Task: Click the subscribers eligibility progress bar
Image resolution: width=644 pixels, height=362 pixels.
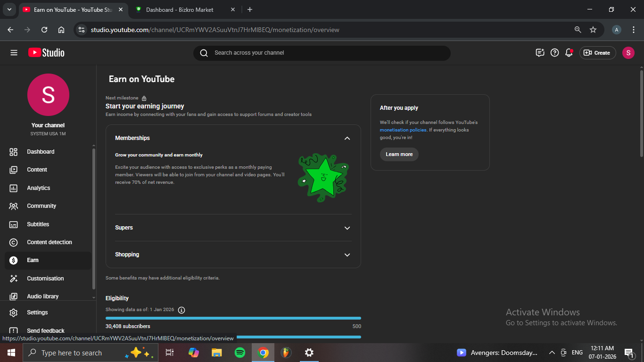Action: point(233,318)
